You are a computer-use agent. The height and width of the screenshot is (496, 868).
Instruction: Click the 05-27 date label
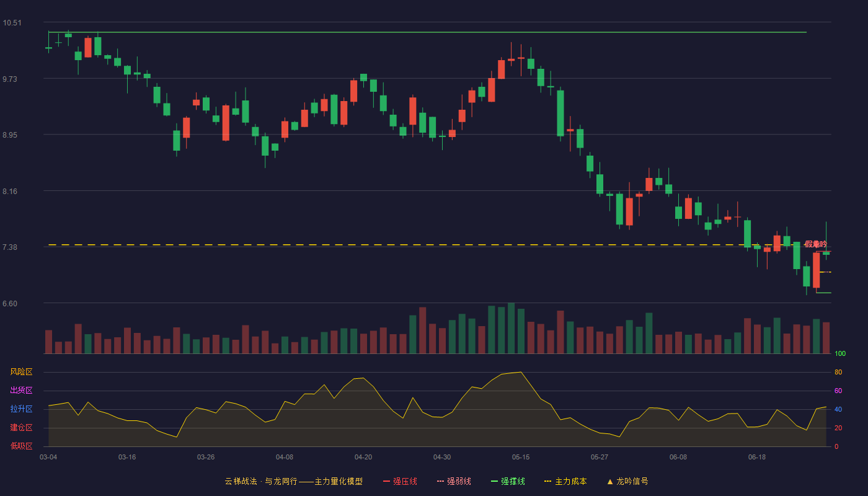click(600, 457)
